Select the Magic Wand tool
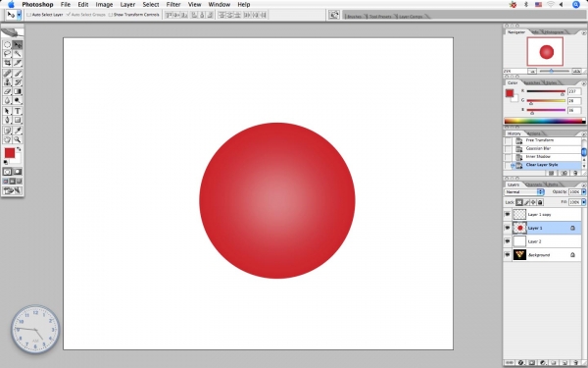588x368 pixels. (x=18, y=54)
